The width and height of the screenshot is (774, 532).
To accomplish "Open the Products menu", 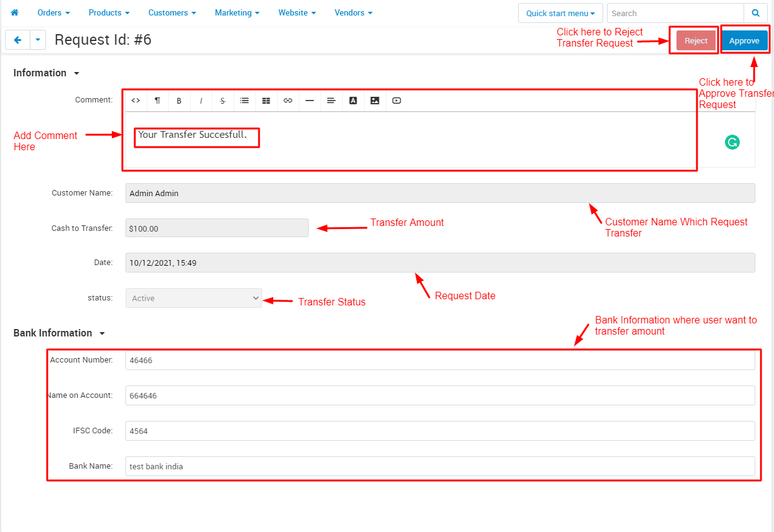I will point(109,12).
